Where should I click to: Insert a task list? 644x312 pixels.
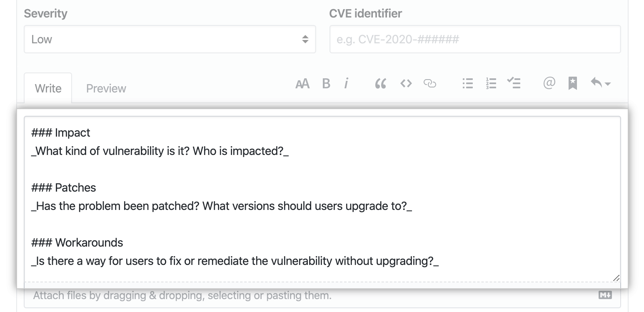coord(514,83)
